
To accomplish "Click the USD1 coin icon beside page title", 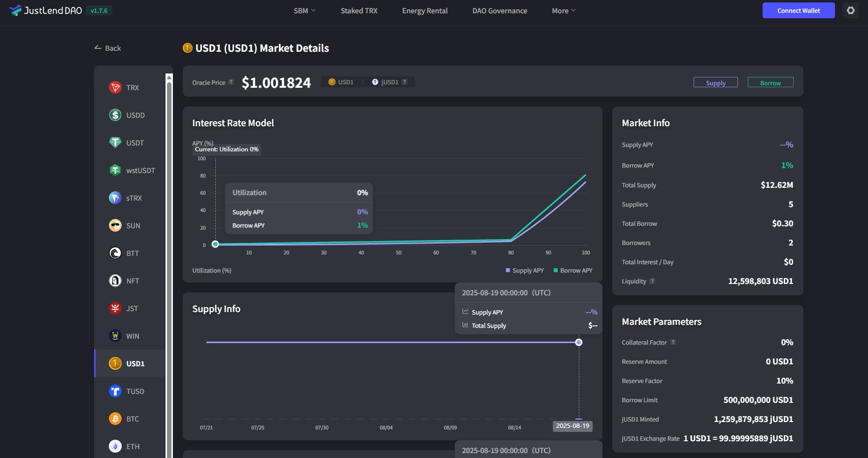I will pos(188,48).
